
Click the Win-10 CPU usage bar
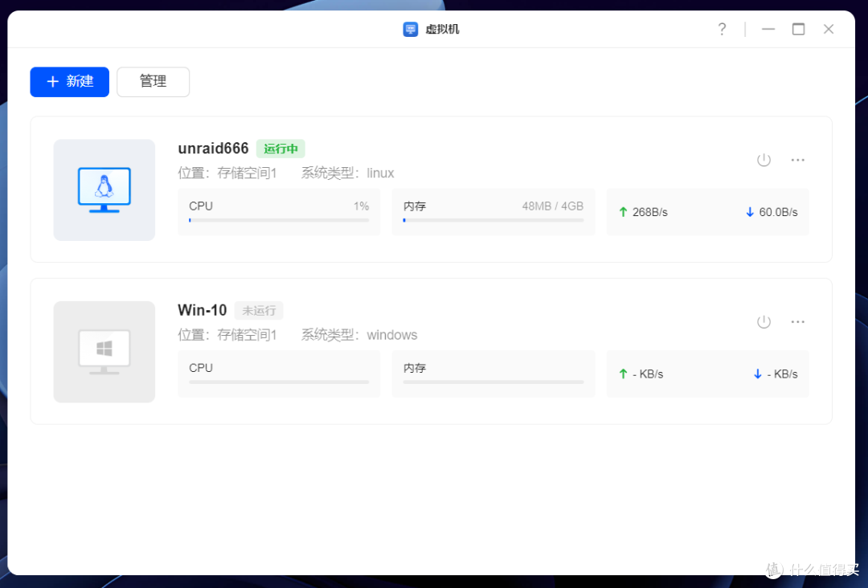pos(279,382)
